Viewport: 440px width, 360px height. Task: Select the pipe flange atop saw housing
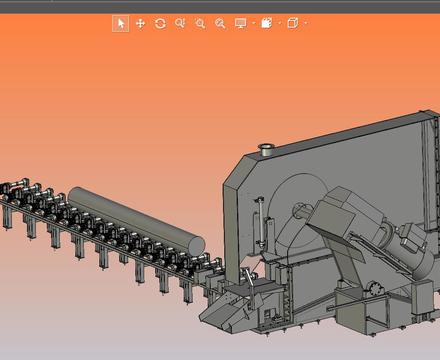coord(266,150)
